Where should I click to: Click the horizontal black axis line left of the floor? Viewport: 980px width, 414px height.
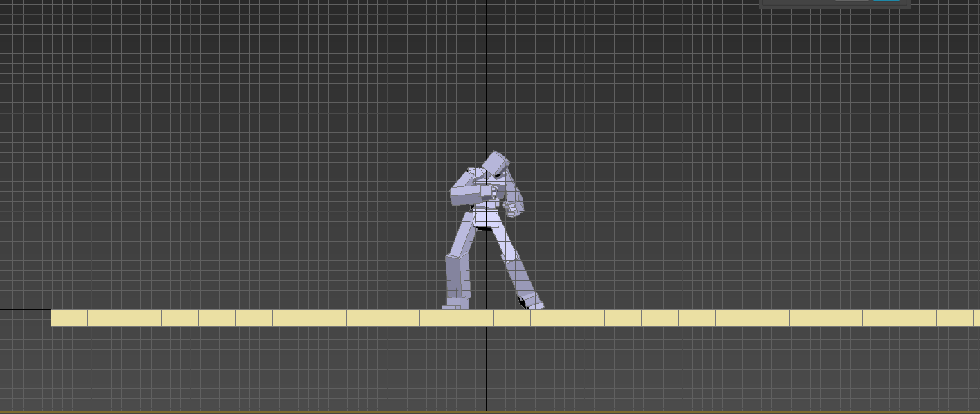[x=25, y=309]
